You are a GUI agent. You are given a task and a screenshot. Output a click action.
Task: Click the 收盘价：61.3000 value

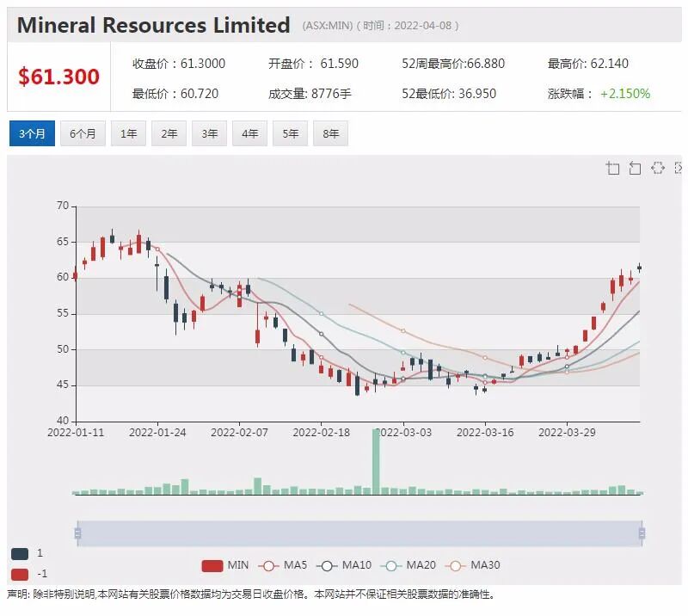coord(179,64)
